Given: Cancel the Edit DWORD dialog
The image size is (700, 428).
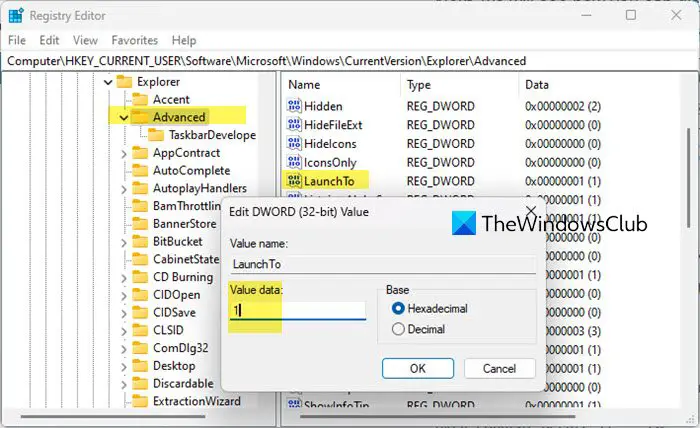Looking at the screenshot, I should tap(499, 369).
